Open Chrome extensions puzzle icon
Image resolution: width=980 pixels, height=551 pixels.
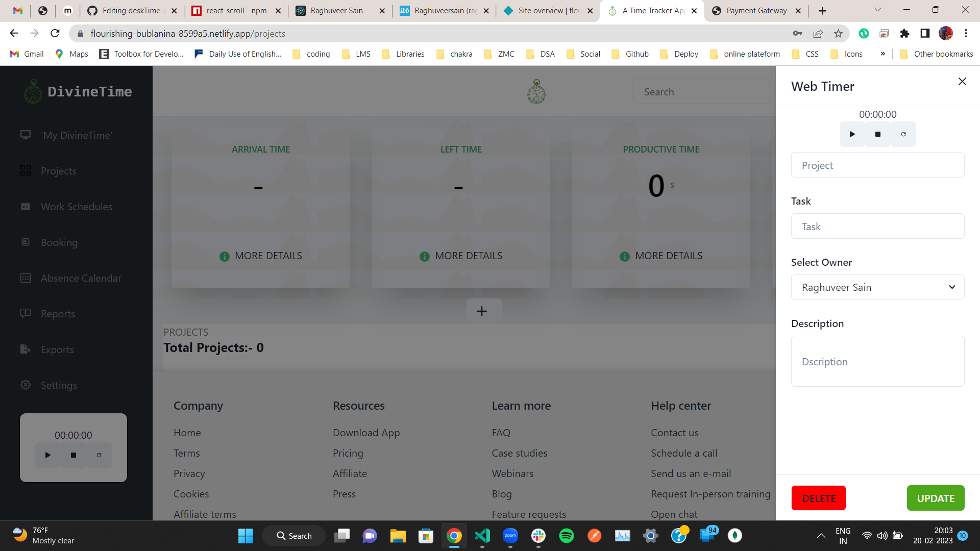(905, 34)
